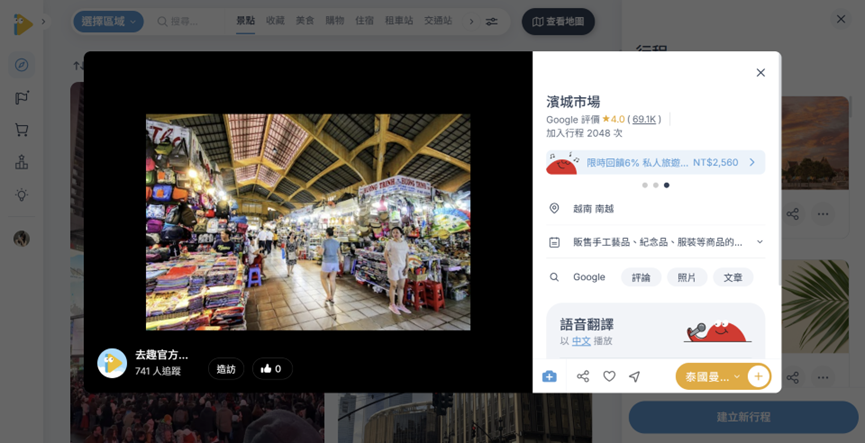The width and height of the screenshot is (865, 443).
Task: Click the share icon on the second trip card
Action: coord(793,377)
